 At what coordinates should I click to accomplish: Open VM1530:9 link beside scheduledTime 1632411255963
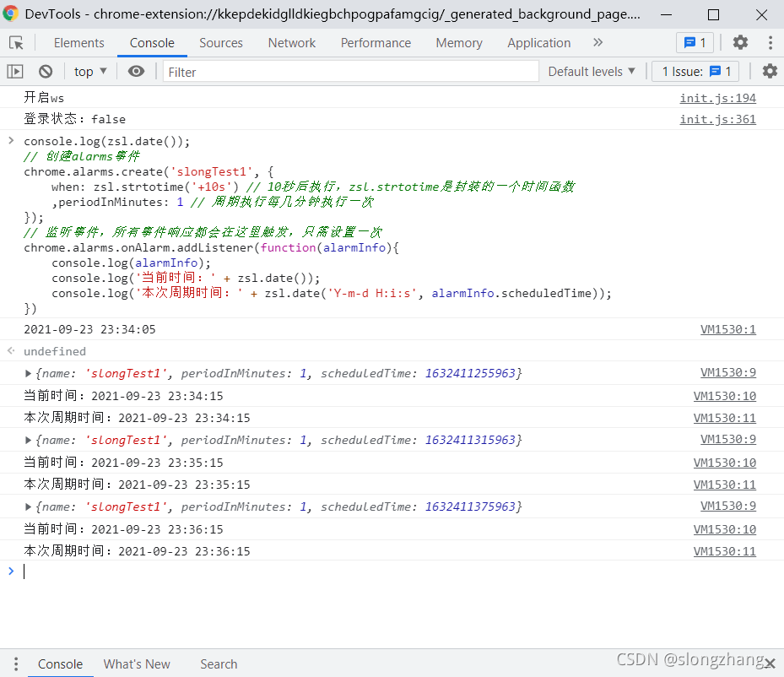[728, 372]
